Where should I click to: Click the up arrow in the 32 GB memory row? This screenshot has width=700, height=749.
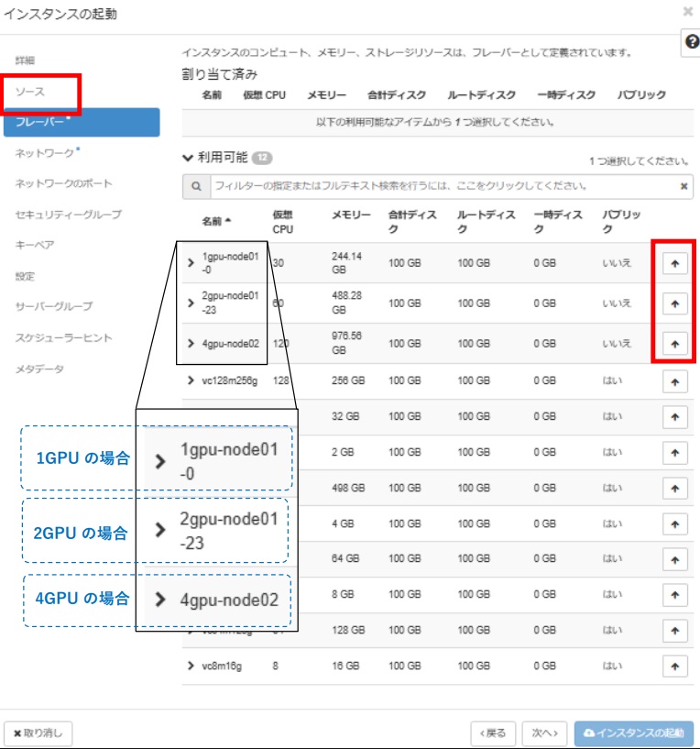point(674,417)
